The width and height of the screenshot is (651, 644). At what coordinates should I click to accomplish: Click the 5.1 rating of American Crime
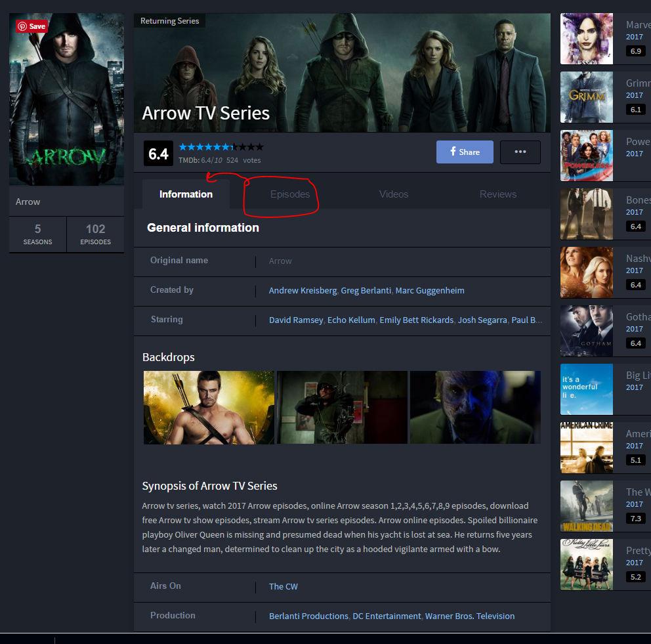click(x=636, y=460)
